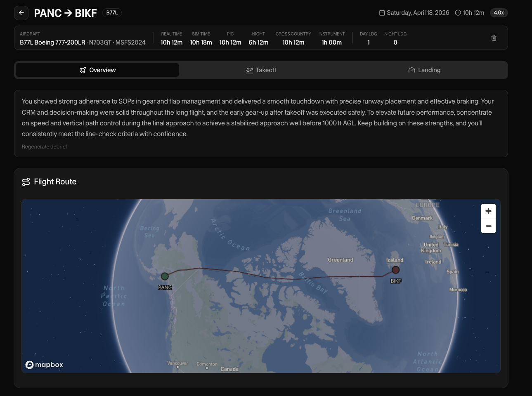Click aircraft name 'B77L Boeing 777-200LR'
The width and height of the screenshot is (532, 396).
pyautogui.click(x=52, y=42)
